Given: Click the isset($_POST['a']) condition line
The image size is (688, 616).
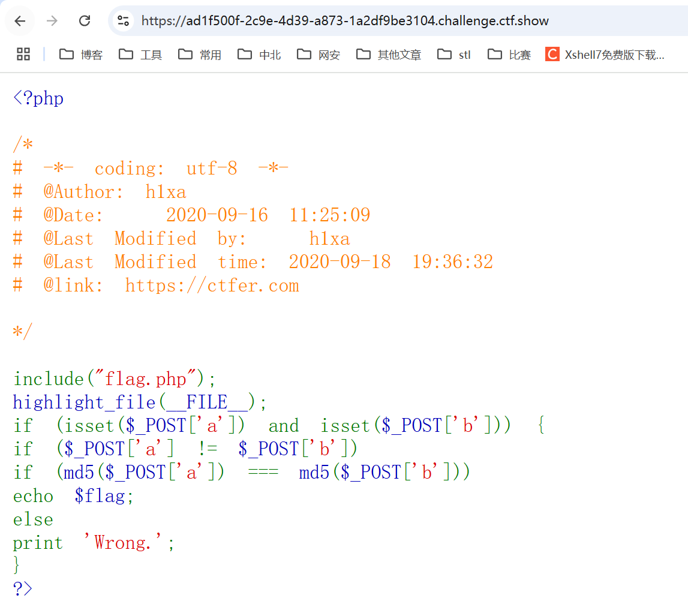Looking at the screenshot, I should coord(279,426).
